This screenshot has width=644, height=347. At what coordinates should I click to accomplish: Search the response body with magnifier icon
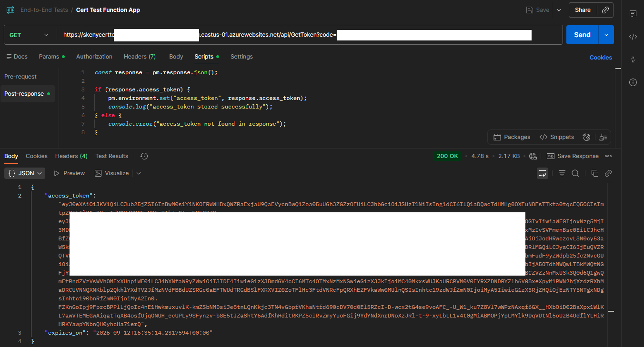click(575, 173)
